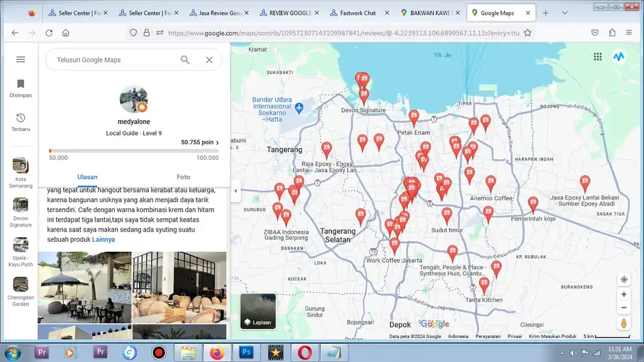Screen dimensions: 644x362
Task: Click the Pocket save icon
Action: (x=595, y=32)
